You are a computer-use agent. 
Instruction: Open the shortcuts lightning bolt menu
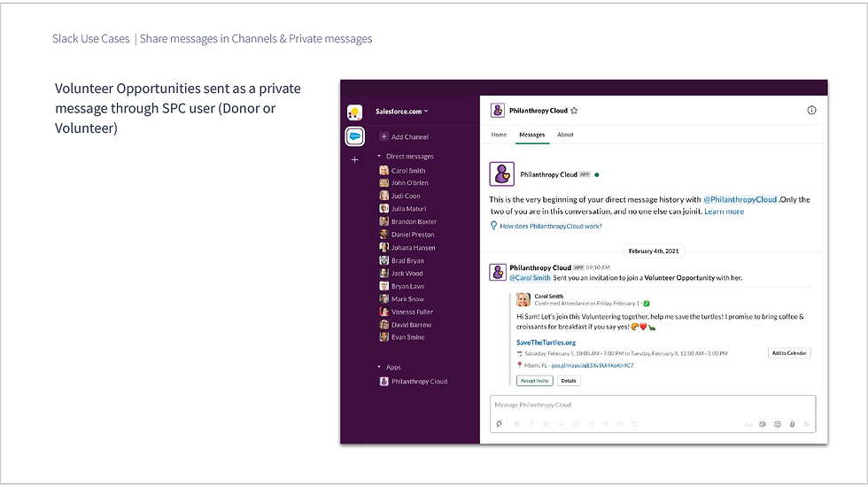(499, 424)
